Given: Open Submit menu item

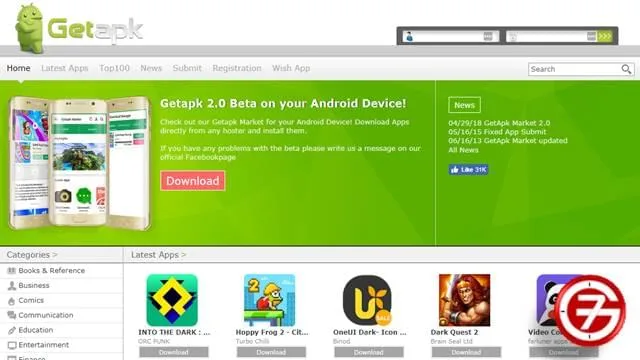Looking at the screenshot, I should click(x=187, y=68).
